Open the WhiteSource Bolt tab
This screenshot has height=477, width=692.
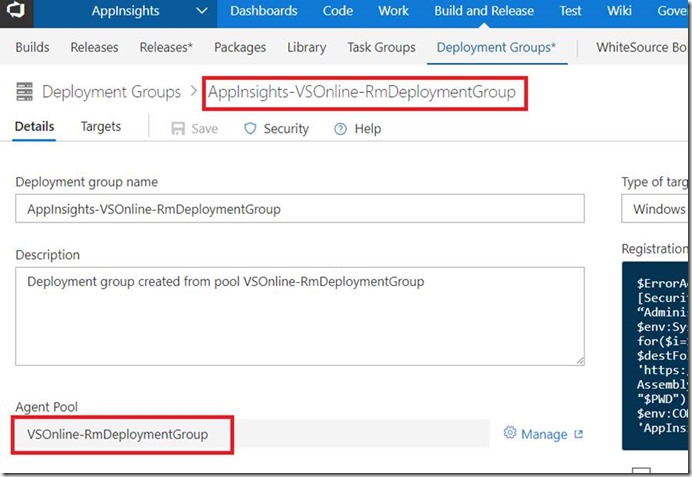point(641,47)
